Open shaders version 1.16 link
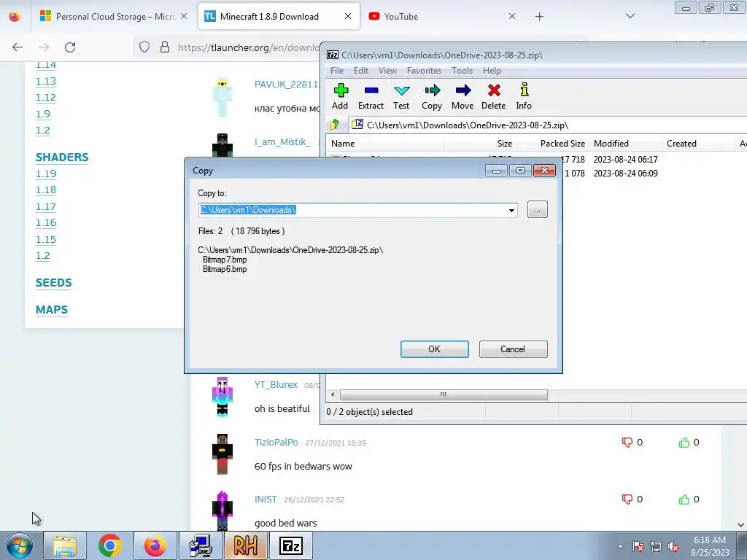This screenshot has width=747, height=560. (46, 223)
